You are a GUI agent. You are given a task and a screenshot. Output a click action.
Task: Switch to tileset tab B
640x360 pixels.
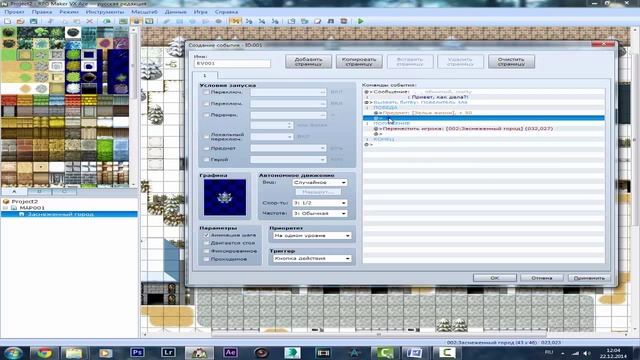[40, 191]
